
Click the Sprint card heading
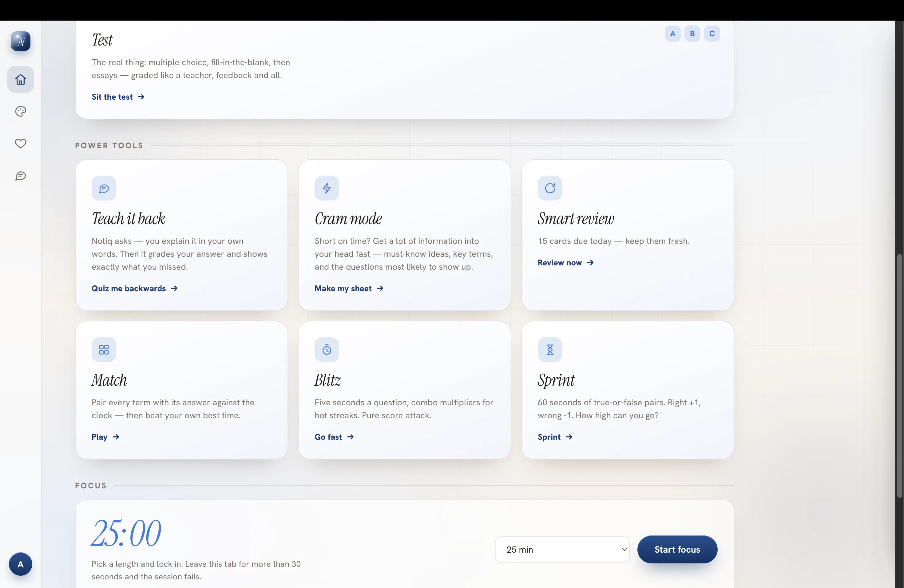556,380
